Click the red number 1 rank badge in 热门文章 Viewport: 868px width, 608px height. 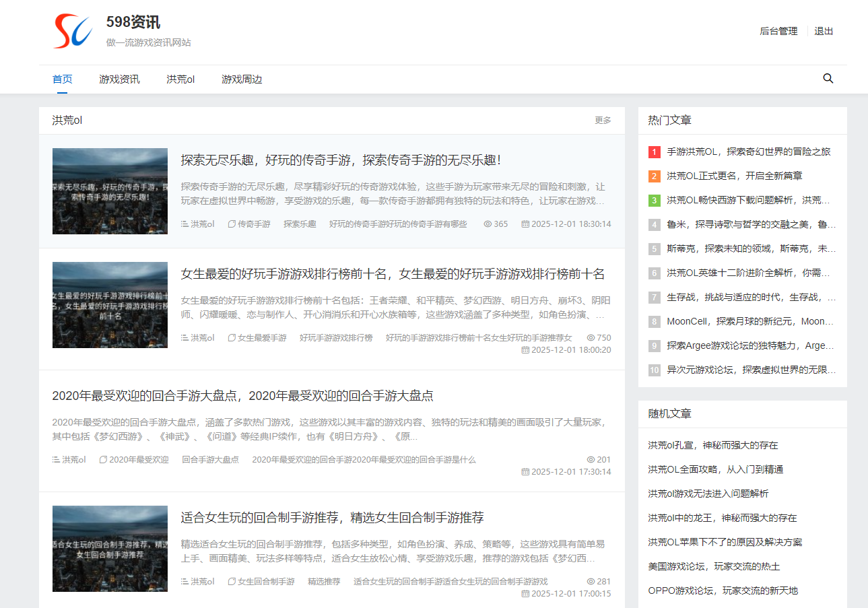click(654, 152)
